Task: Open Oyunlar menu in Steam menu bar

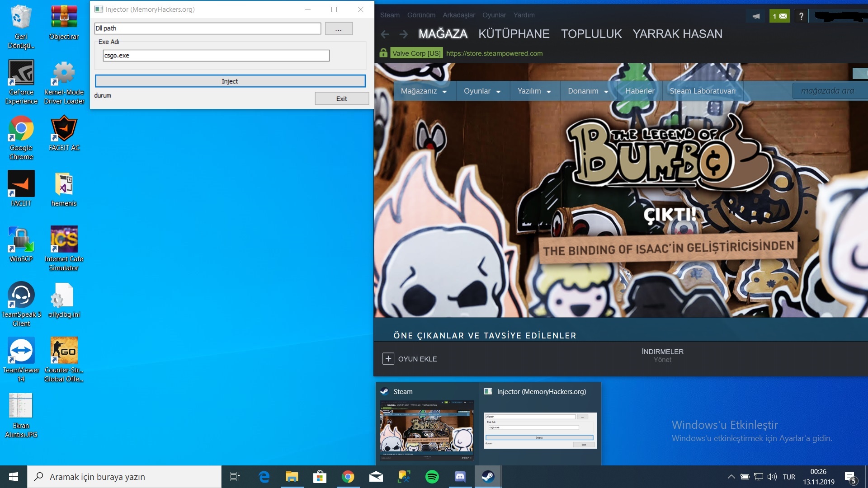Action: [494, 15]
